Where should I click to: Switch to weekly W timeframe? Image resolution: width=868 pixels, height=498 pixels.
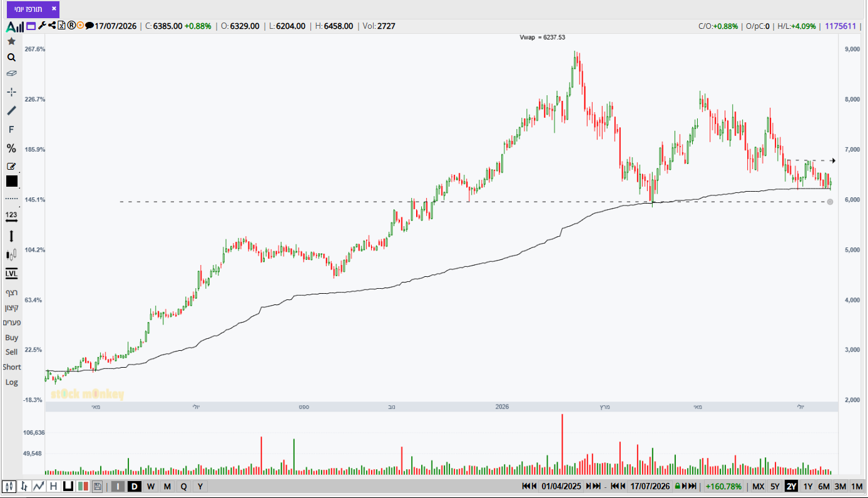151,486
